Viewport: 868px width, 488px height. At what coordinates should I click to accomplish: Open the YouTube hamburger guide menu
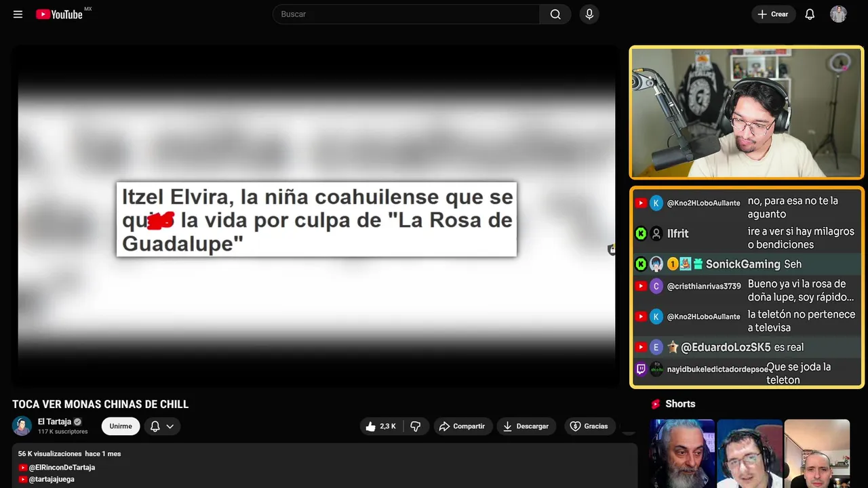[x=18, y=14]
